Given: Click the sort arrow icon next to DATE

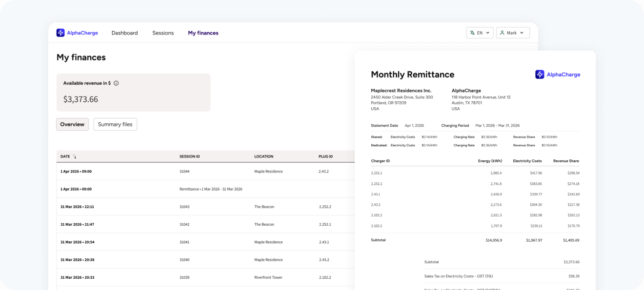Looking at the screenshot, I should pyautogui.click(x=75, y=156).
